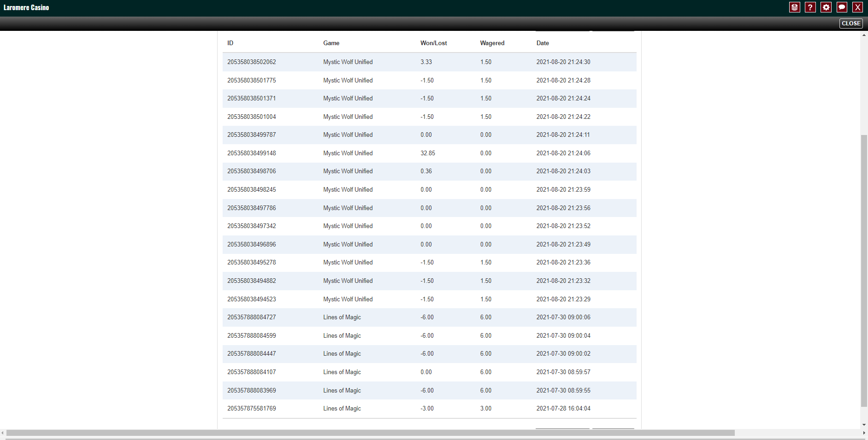Click the Laromere Casino title
This screenshot has height=440, width=868.
(x=26, y=7)
